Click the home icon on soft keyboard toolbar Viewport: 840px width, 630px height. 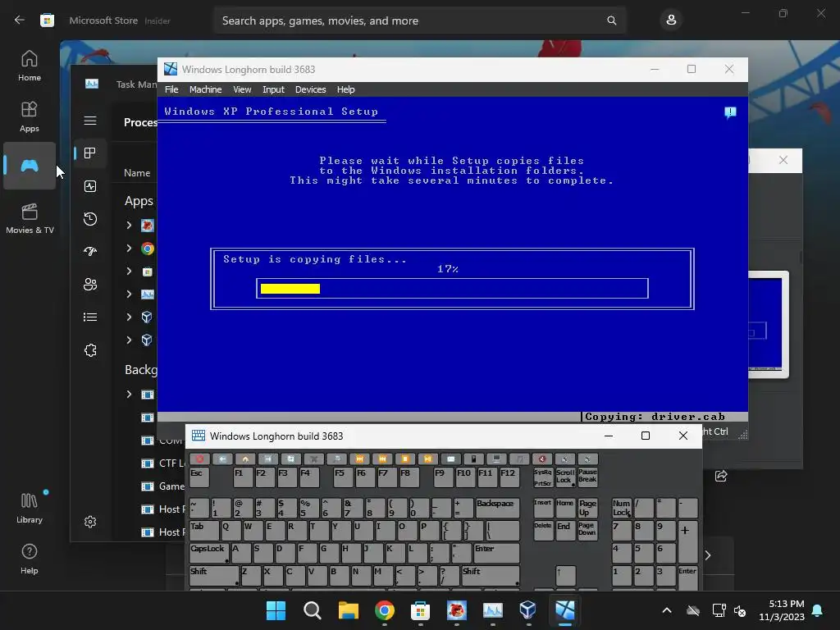[x=245, y=459]
